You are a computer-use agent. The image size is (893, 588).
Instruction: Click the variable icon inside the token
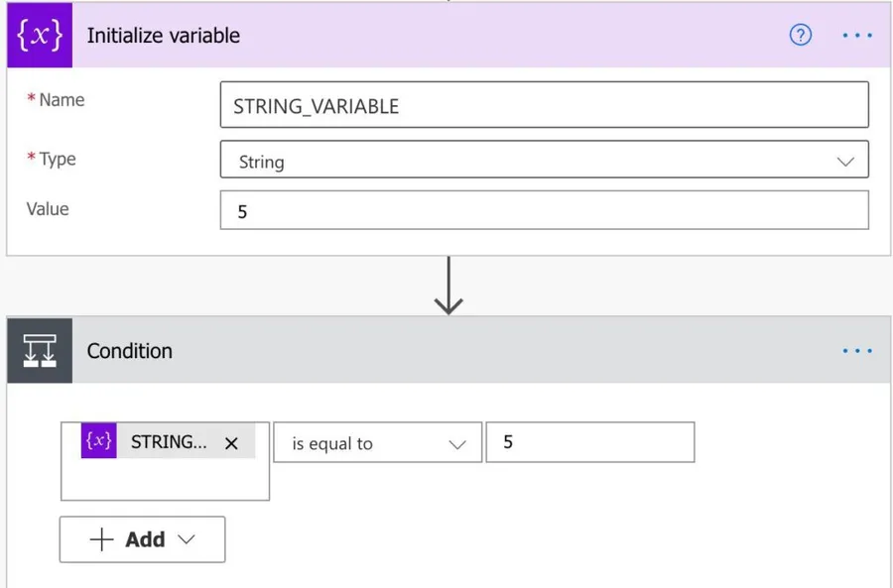point(99,442)
